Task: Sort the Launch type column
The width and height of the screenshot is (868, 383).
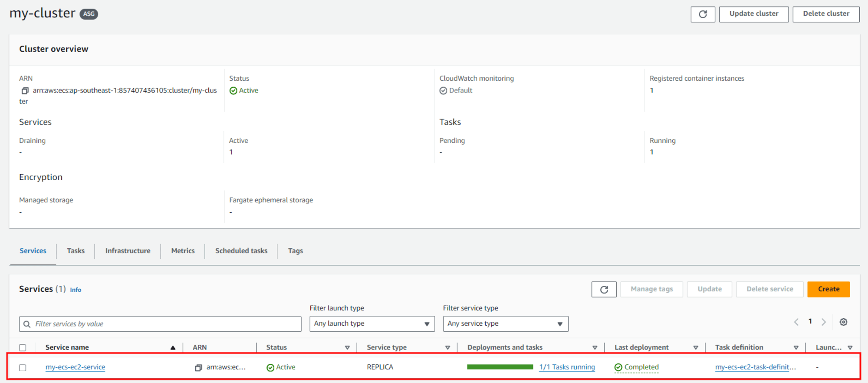Action: pos(850,348)
